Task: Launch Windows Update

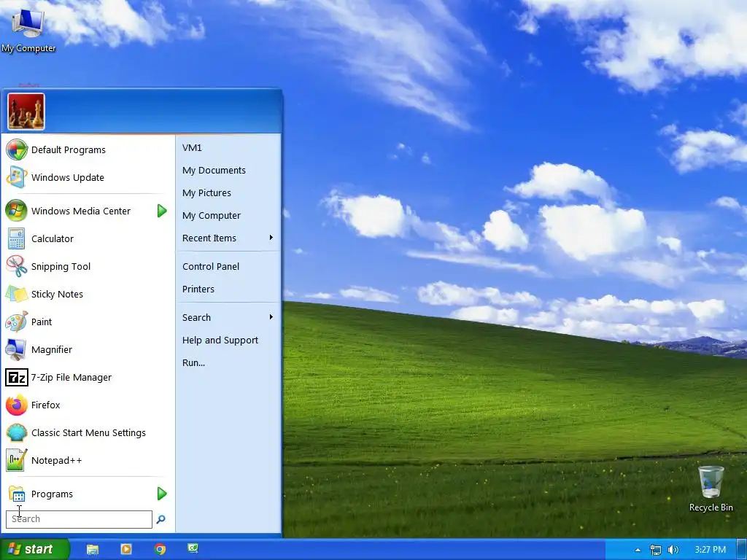Action: [88, 178]
